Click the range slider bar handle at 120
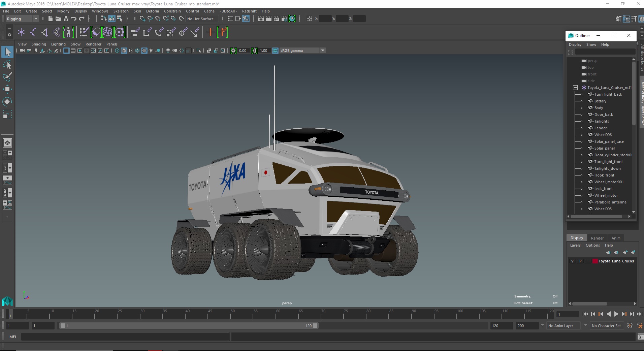Screen dimensions: 644x351 tap(315, 326)
